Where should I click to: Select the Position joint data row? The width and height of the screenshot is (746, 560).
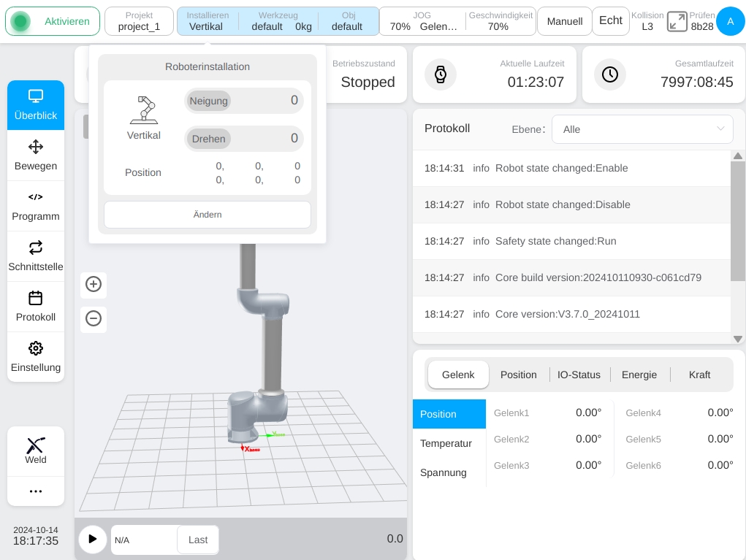(x=449, y=414)
